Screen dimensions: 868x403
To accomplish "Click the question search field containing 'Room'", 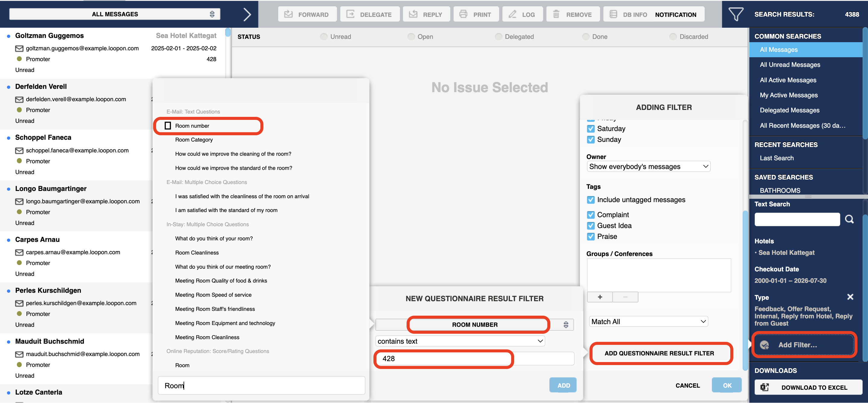I will (x=261, y=385).
